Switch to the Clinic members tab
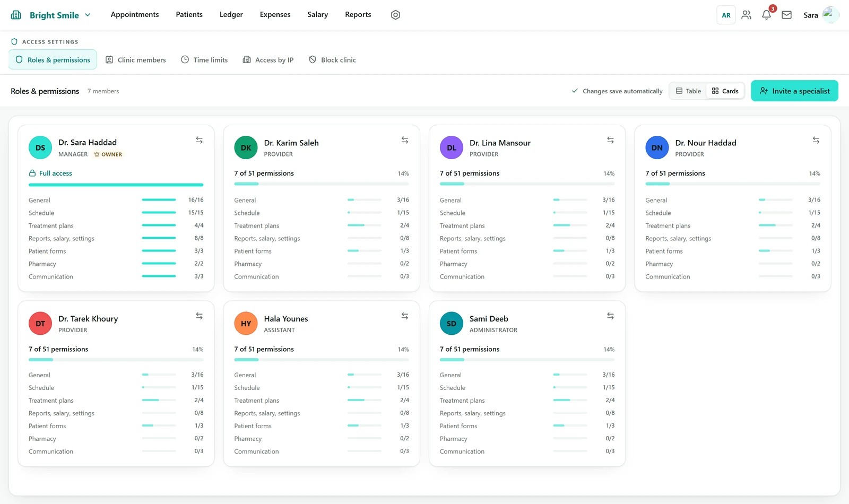 [x=136, y=59]
